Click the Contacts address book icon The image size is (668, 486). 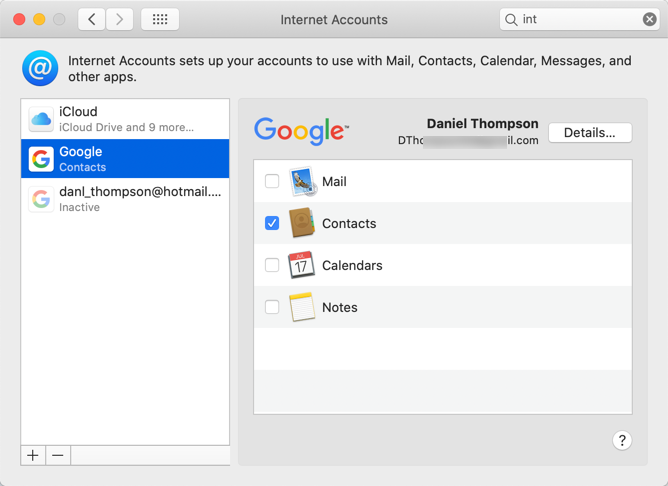click(x=302, y=222)
